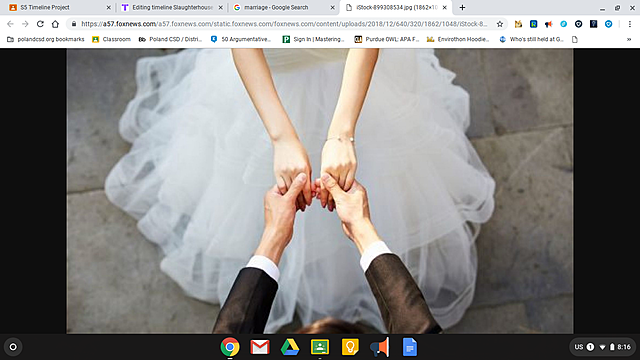The height and width of the screenshot is (360, 640).
Task: Open the light-blue circular extension icon
Action: 564,24
